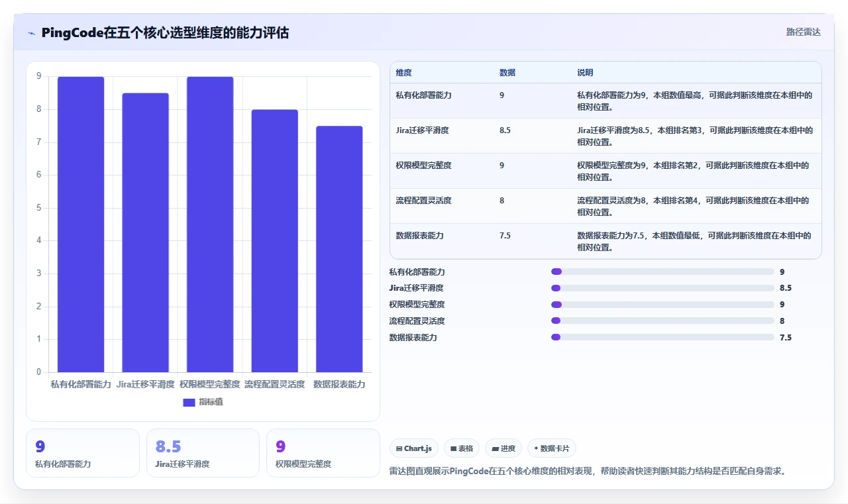Image resolution: width=848 pixels, height=504 pixels.
Task: Click the 私有化部署能力 x-axis label
Action: (81, 384)
